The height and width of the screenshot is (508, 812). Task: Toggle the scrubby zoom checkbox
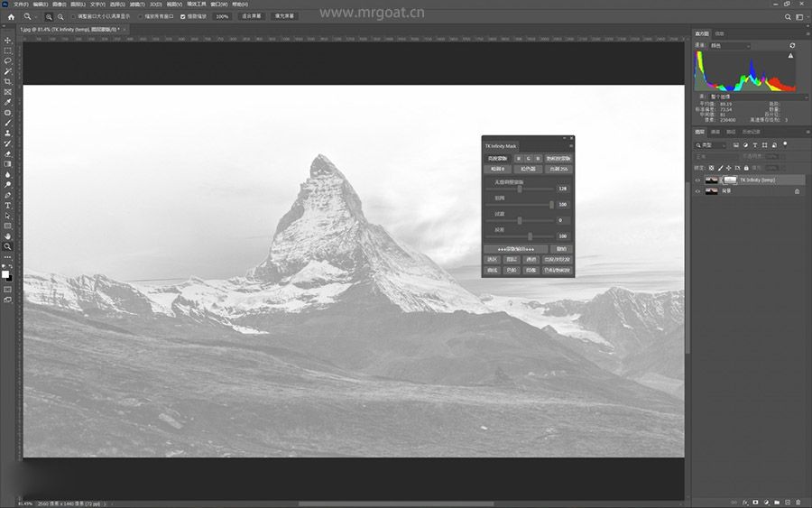pyautogui.click(x=183, y=16)
